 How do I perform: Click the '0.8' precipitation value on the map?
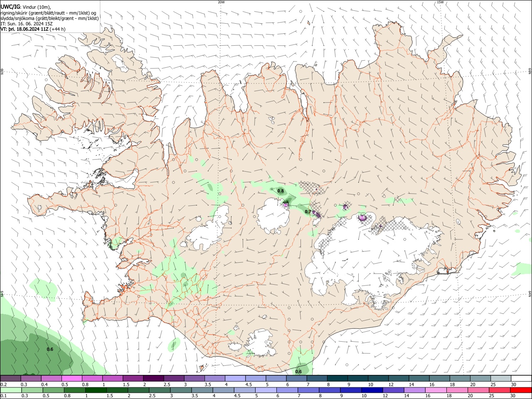point(281,191)
